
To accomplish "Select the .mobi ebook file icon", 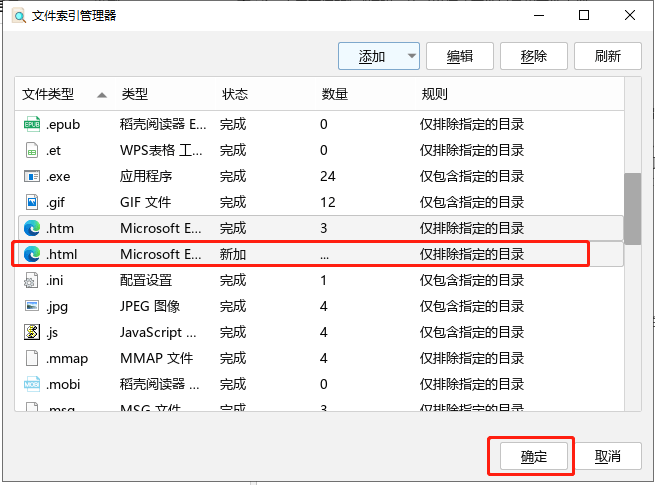I will click(x=32, y=384).
